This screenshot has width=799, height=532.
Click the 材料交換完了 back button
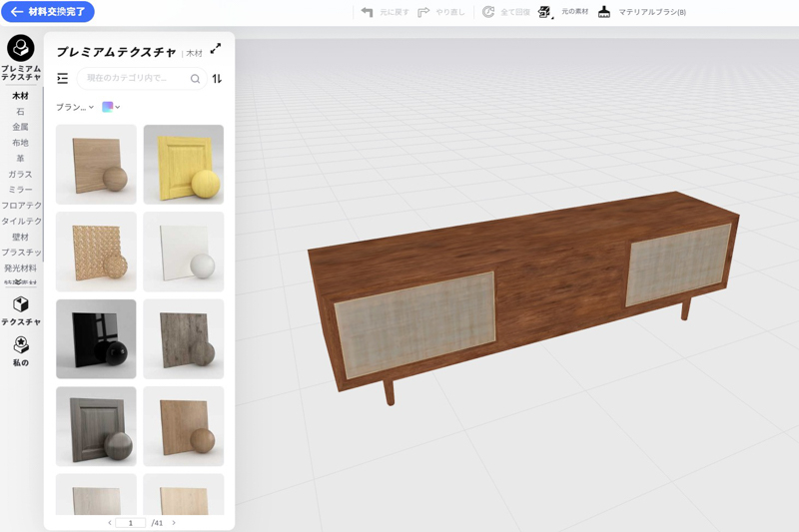tap(48, 12)
